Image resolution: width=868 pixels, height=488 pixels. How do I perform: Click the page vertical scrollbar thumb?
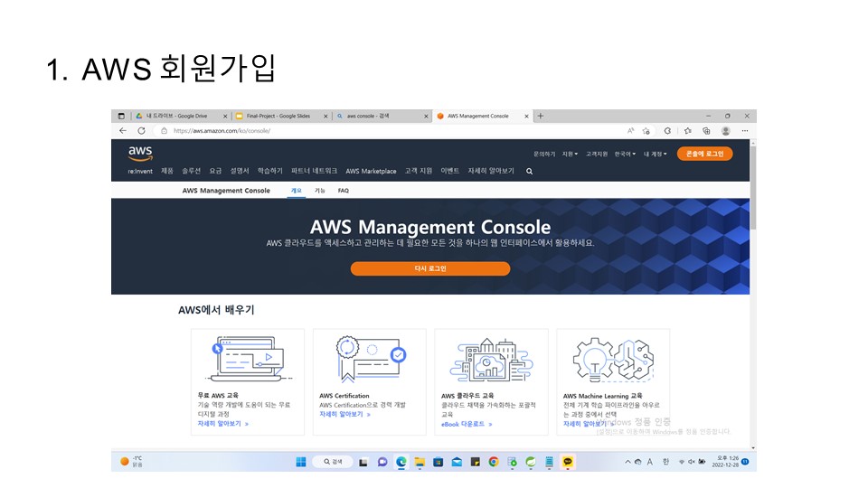pyautogui.click(x=753, y=187)
